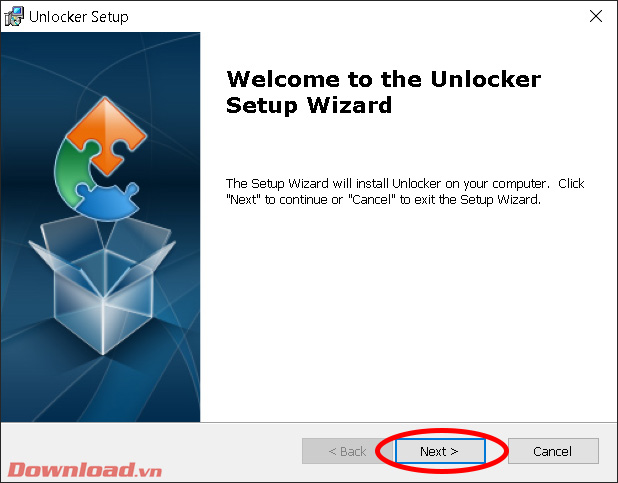Click the Download.vn watermark logo
Image resolution: width=618 pixels, height=483 pixels.
pos(84,470)
